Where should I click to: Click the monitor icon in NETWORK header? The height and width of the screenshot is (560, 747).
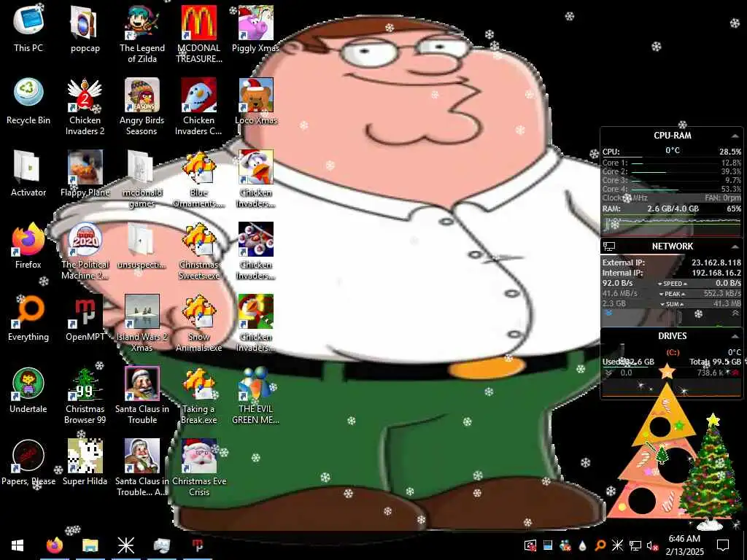609,246
